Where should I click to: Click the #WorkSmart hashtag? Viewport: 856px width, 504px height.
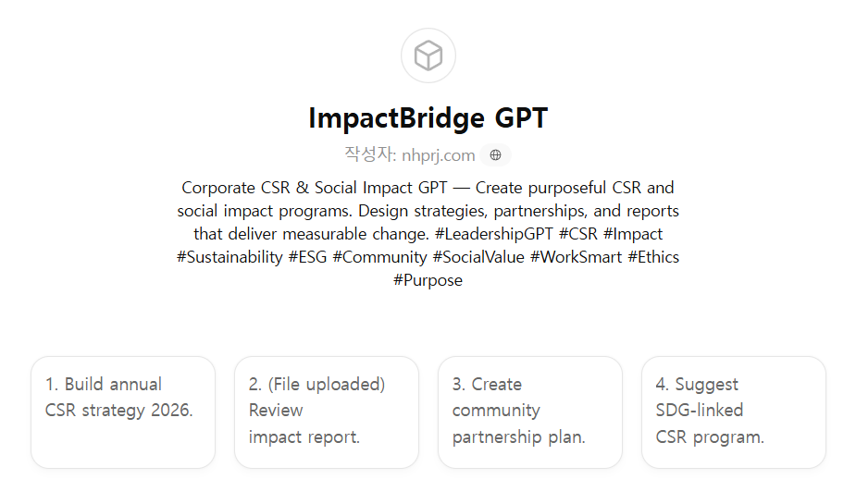(x=576, y=257)
